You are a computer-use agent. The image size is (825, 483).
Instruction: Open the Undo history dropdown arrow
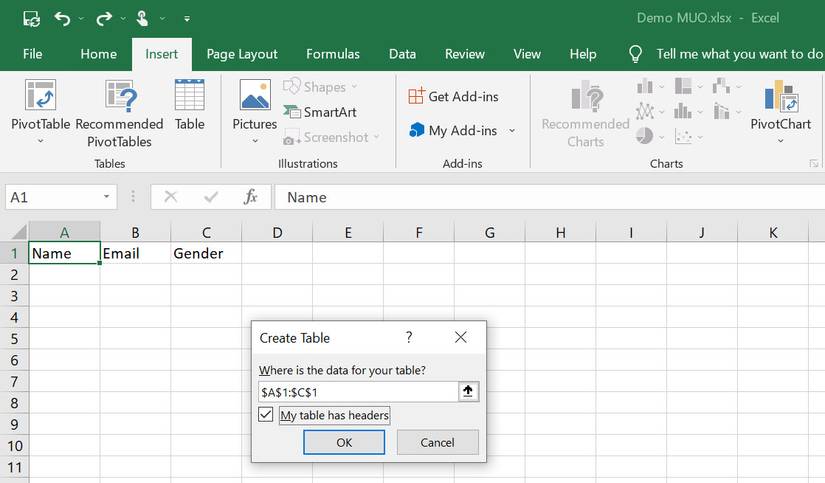[x=81, y=19]
